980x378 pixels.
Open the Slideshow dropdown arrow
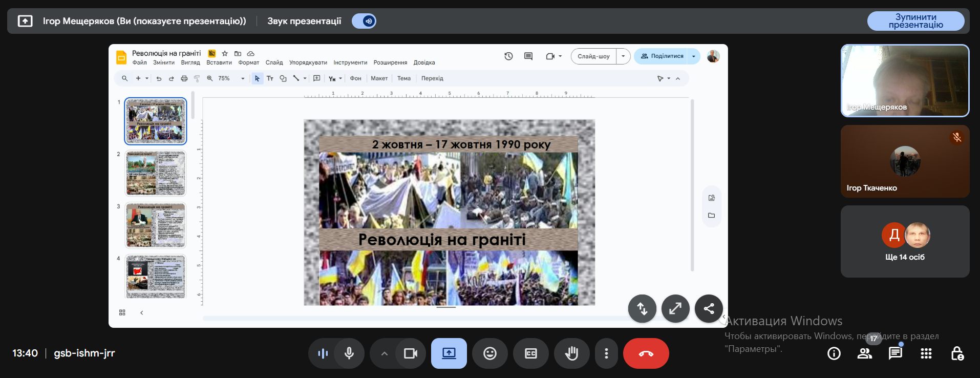pos(623,56)
